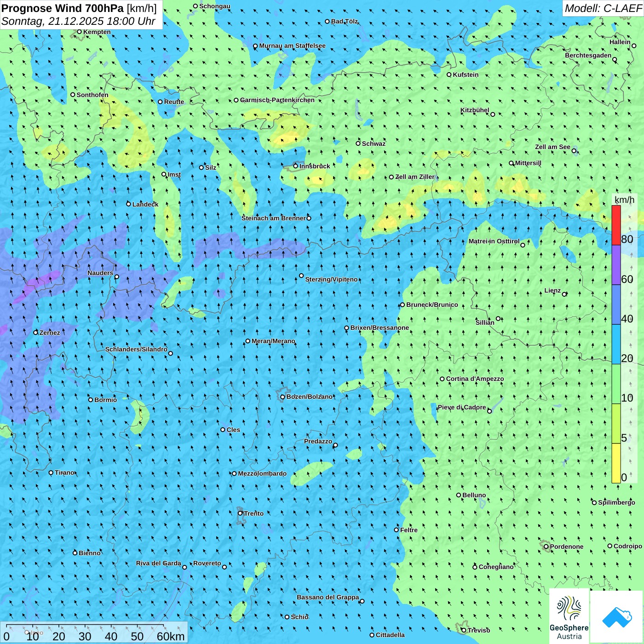Click the Murnau am Staffelsee label
Viewport: 644px width, 644px height.
click(292, 46)
